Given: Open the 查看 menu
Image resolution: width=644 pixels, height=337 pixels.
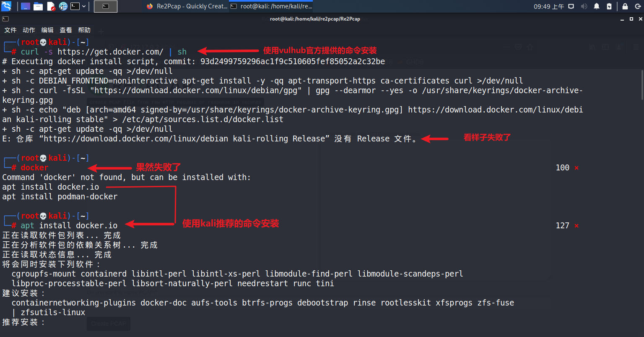Looking at the screenshot, I should coord(66,30).
